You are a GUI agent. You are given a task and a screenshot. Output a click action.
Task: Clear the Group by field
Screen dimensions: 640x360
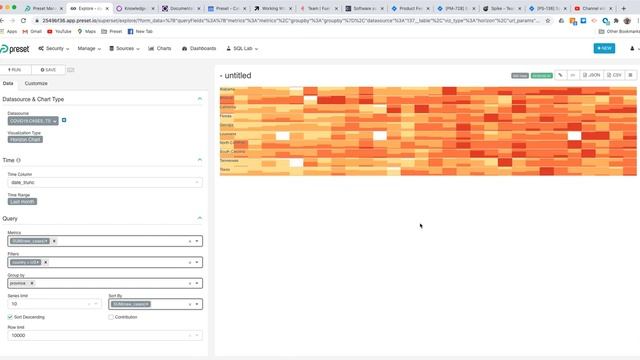pyautogui.click(x=190, y=283)
